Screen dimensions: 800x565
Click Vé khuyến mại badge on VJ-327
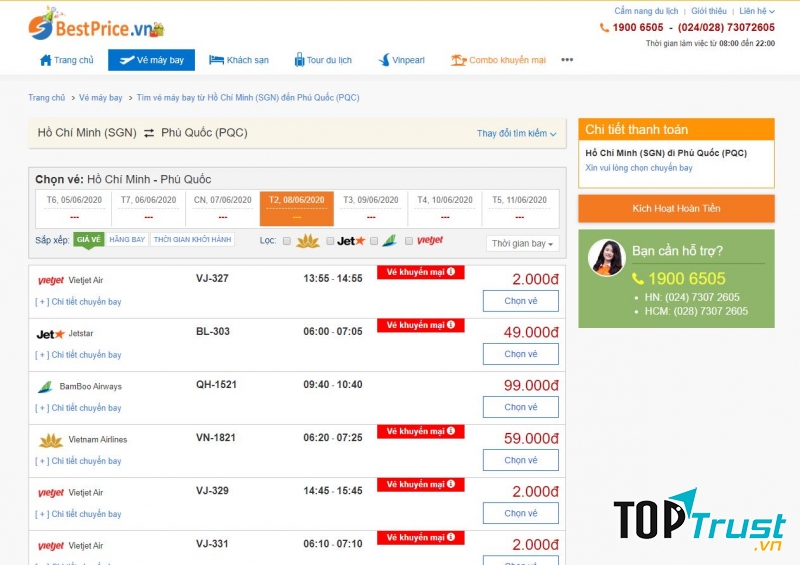coord(420,272)
